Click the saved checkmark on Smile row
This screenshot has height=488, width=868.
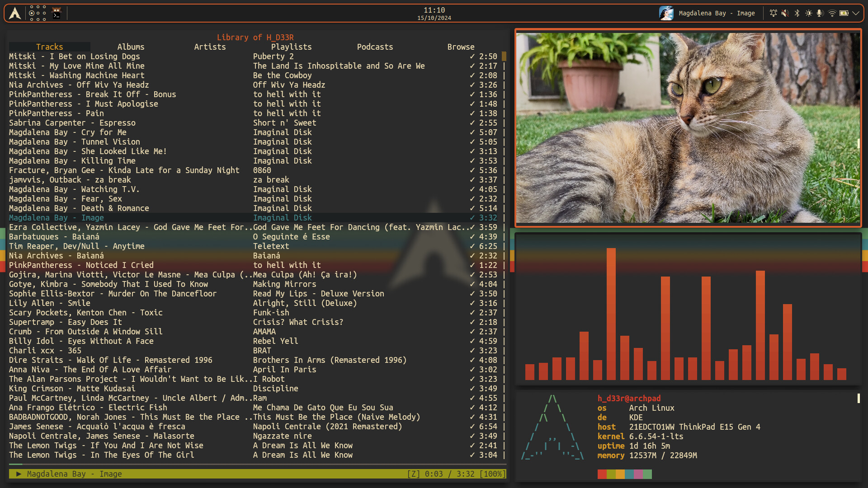[x=472, y=303]
